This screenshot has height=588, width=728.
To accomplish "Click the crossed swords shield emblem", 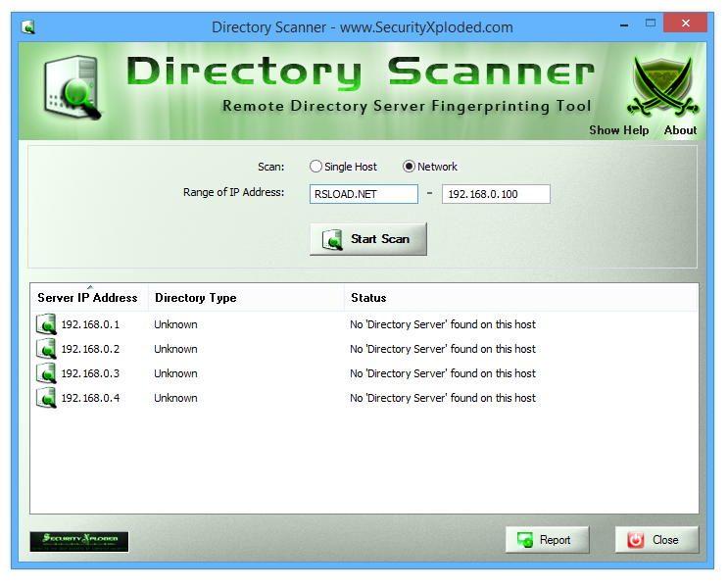I will pos(662,87).
